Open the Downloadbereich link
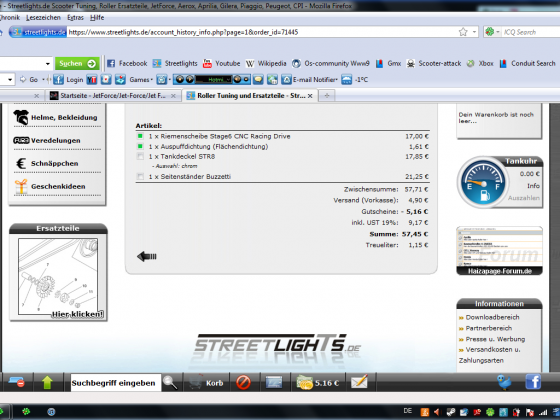Screen dimensions: 560x420 (x=492, y=317)
